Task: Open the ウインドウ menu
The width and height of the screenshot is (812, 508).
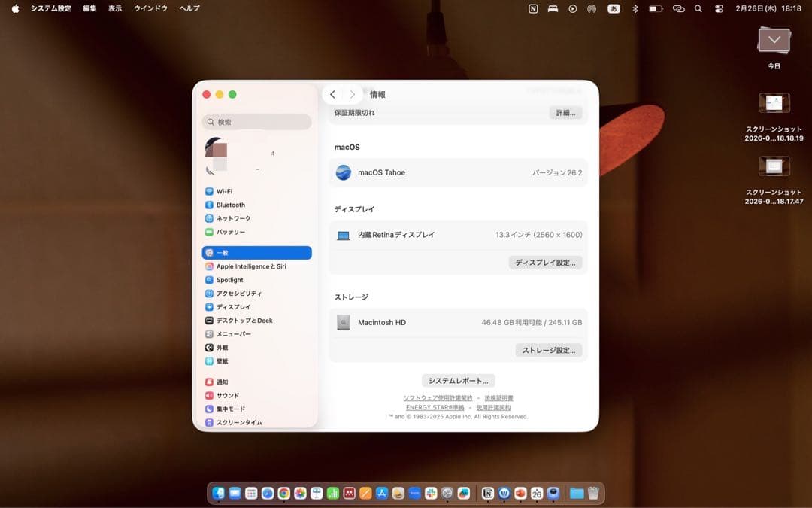Action: pyautogui.click(x=150, y=8)
